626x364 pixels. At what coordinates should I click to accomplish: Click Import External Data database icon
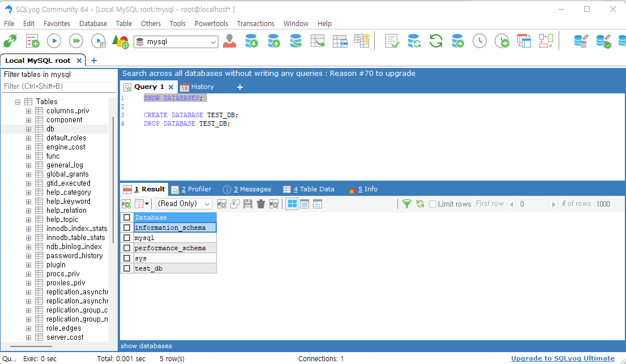click(x=251, y=41)
